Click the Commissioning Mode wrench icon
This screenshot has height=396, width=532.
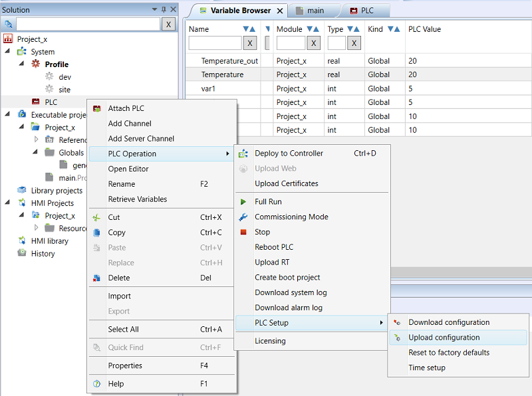243,217
